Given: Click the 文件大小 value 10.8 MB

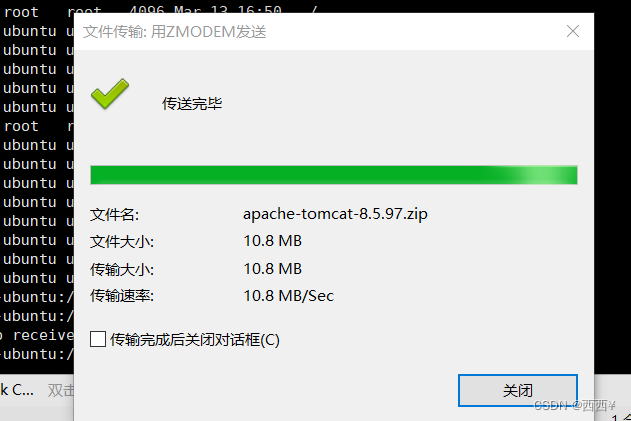Looking at the screenshot, I should (272, 241).
